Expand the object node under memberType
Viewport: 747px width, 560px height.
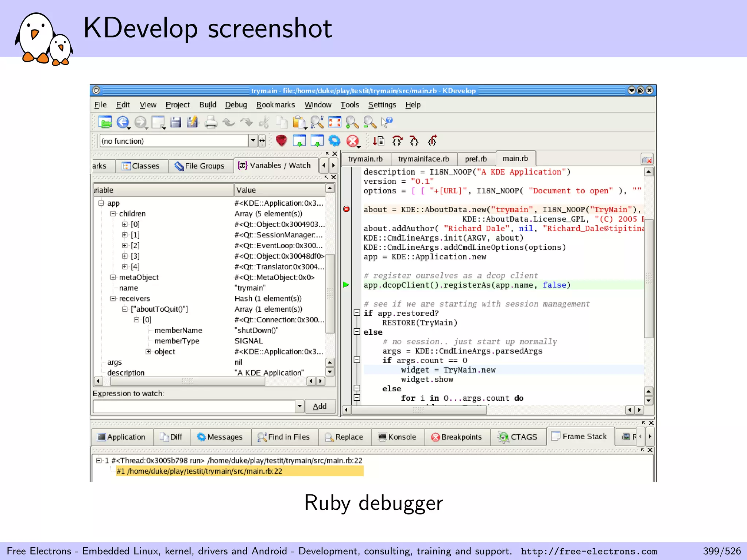click(x=148, y=351)
